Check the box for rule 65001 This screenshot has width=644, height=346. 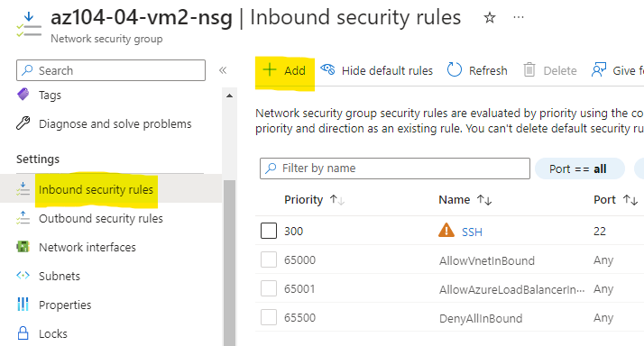[x=269, y=288]
